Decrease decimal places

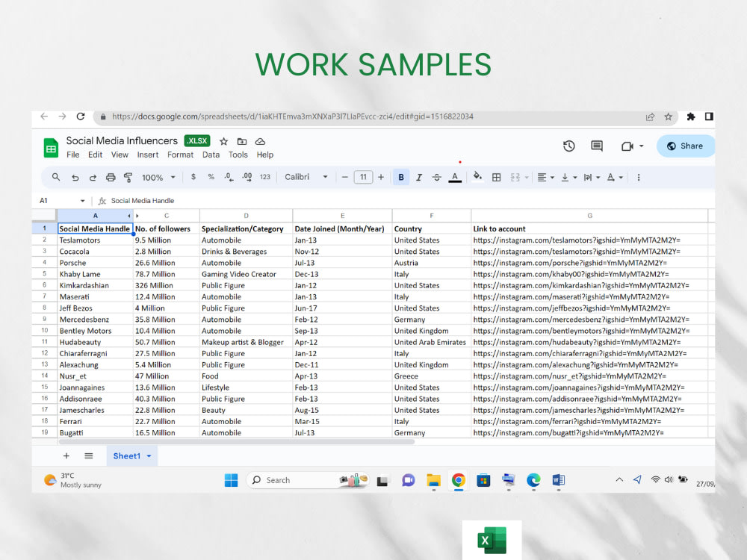point(229,177)
